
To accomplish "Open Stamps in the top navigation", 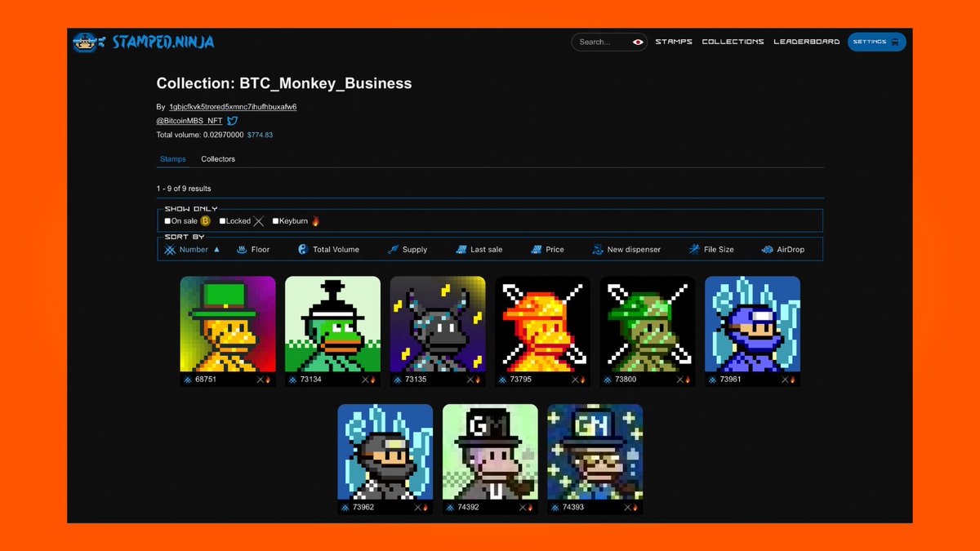I will coord(674,42).
